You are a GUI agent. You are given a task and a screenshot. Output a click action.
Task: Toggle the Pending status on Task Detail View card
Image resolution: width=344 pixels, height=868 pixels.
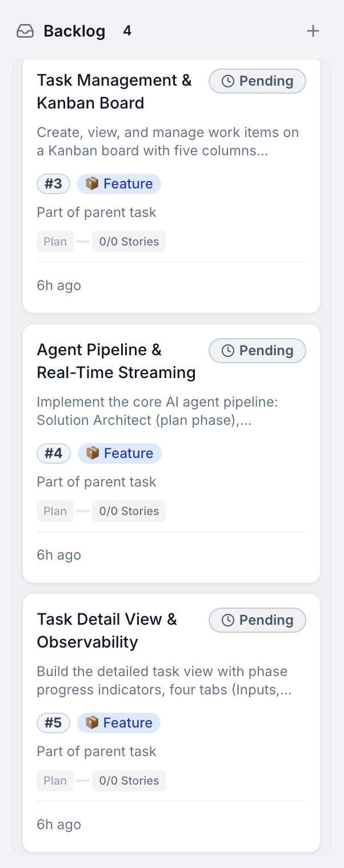tap(257, 620)
